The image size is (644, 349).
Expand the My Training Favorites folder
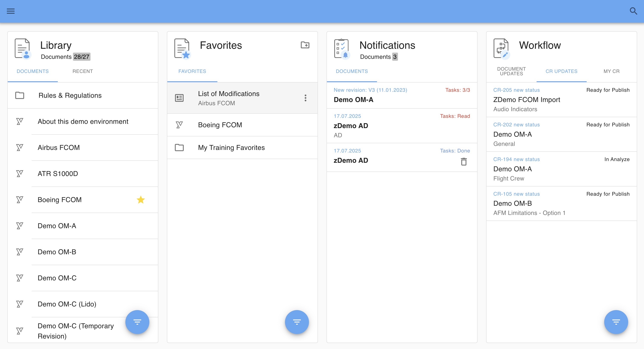pyautogui.click(x=231, y=148)
